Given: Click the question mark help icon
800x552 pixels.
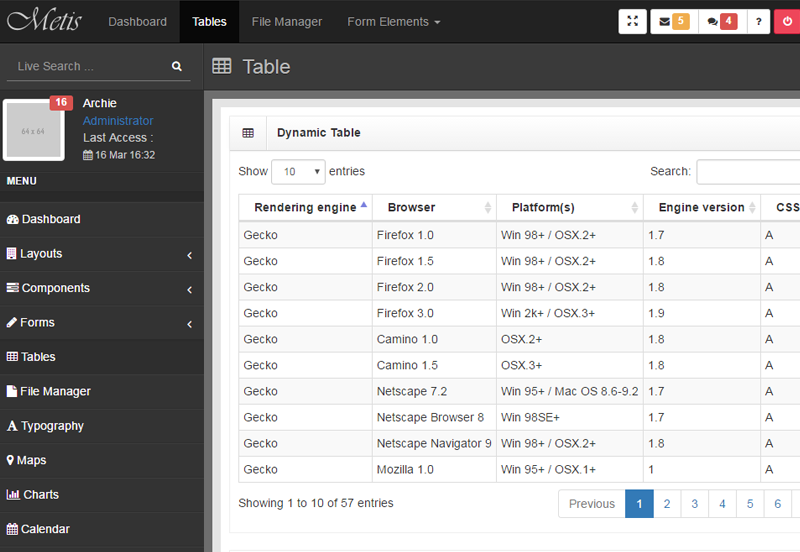Looking at the screenshot, I should [x=759, y=21].
